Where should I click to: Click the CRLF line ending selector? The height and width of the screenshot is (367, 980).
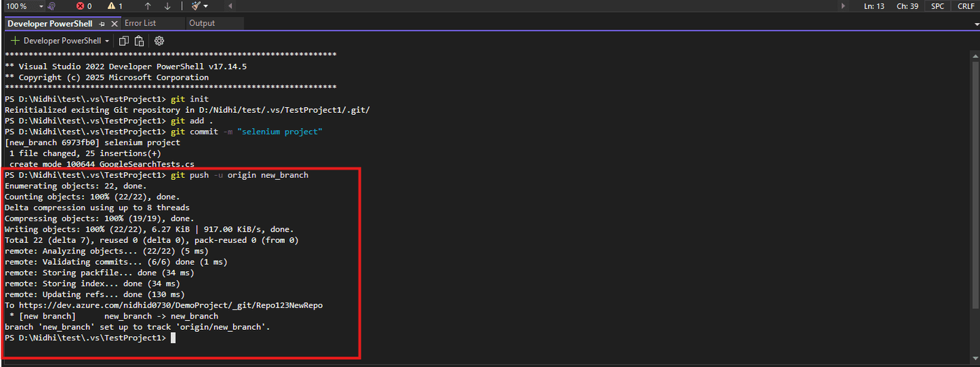point(965,6)
